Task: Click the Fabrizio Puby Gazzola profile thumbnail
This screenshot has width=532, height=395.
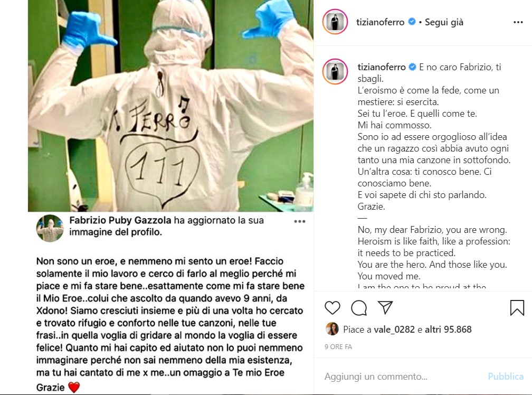Action: tap(50, 228)
